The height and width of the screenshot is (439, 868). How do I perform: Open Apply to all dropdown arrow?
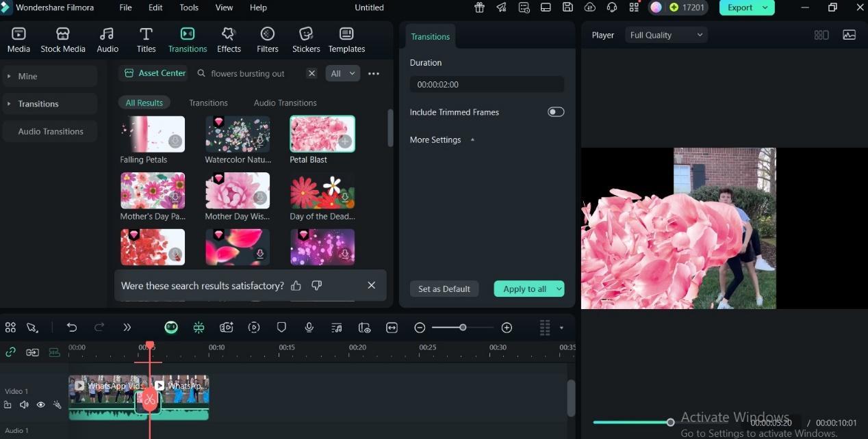559,289
